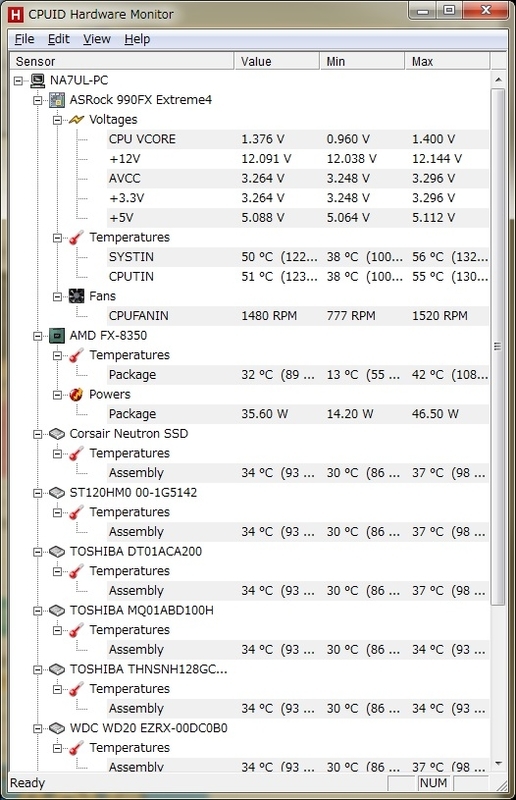The width and height of the screenshot is (516, 800).
Task: Click the Fans category fan icon
Action: click(x=76, y=296)
